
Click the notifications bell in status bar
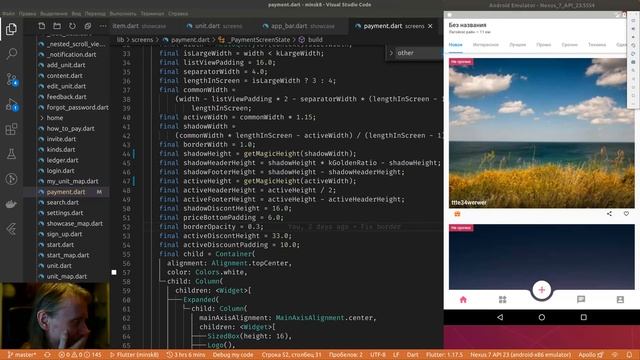click(629, 355)
